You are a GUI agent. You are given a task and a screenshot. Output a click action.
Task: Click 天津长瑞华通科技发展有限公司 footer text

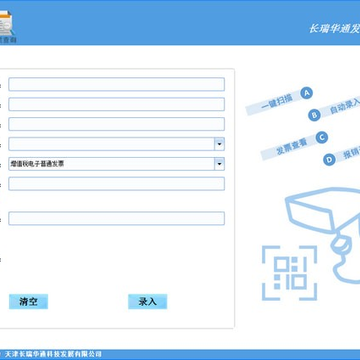(53, 354)
